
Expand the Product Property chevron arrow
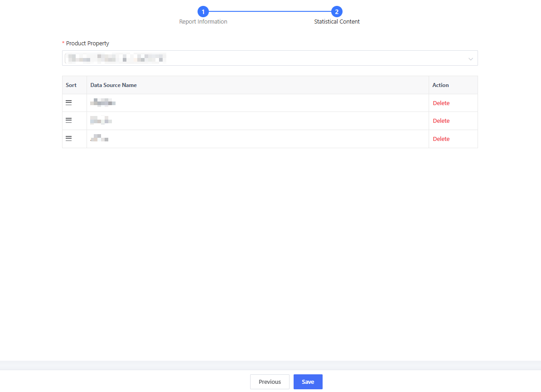click(470, 59)
